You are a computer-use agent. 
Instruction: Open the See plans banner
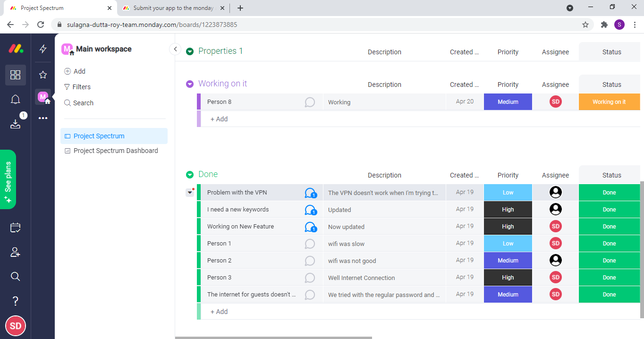coord(8,179)
